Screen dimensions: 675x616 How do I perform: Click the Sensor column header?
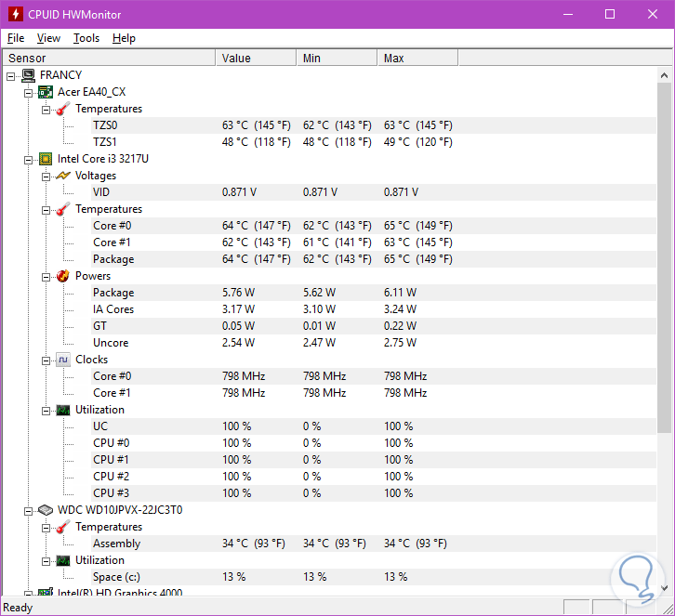pos(109,59)
